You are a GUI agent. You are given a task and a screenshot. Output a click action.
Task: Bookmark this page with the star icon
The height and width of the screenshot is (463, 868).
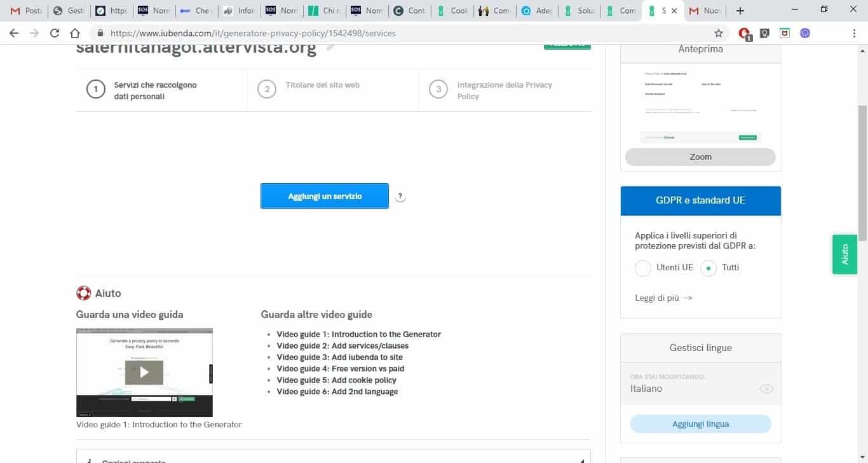pyautogui.click(x=719, y=33)
